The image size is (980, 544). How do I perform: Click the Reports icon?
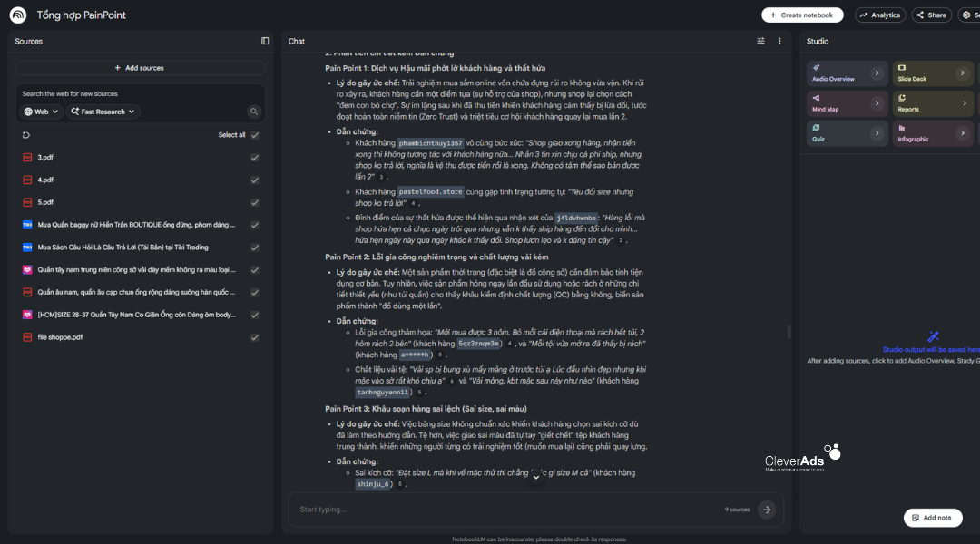click(x=902, y=98)
